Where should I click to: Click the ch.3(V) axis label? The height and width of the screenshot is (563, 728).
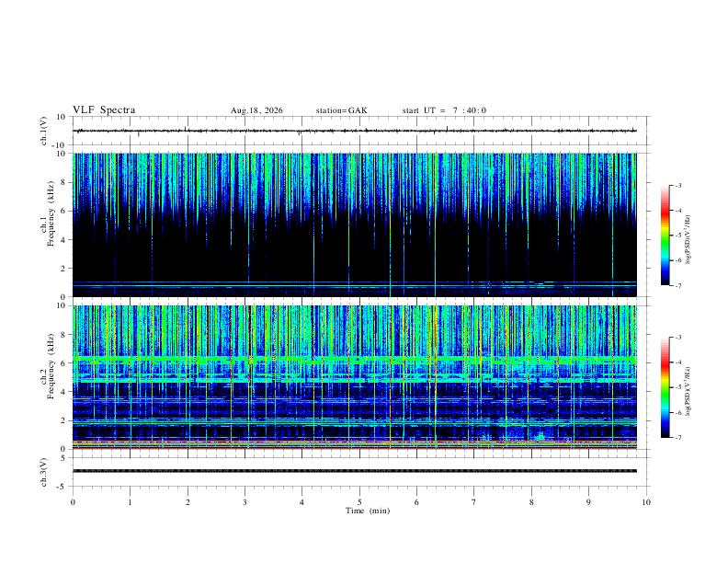[44, 472]
